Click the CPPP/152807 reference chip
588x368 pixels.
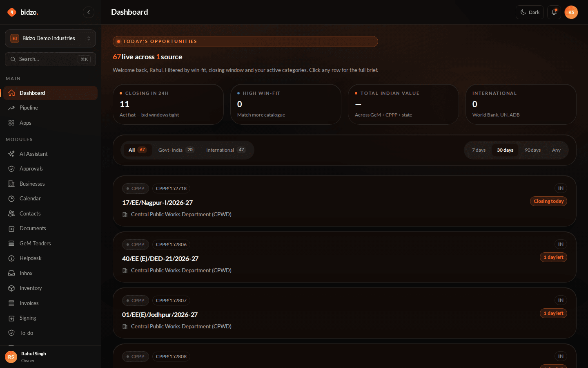[171, 301]
